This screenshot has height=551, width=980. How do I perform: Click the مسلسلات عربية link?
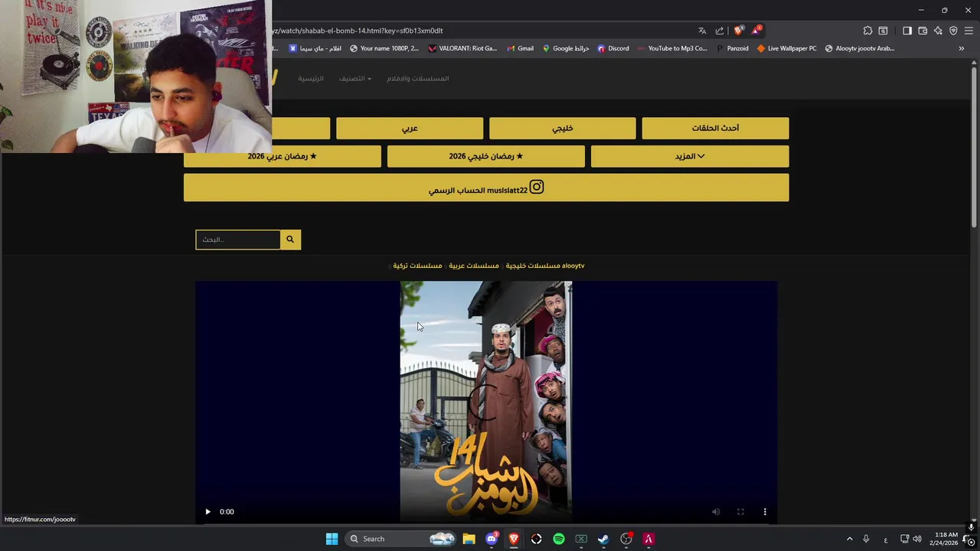click(474, 266)
